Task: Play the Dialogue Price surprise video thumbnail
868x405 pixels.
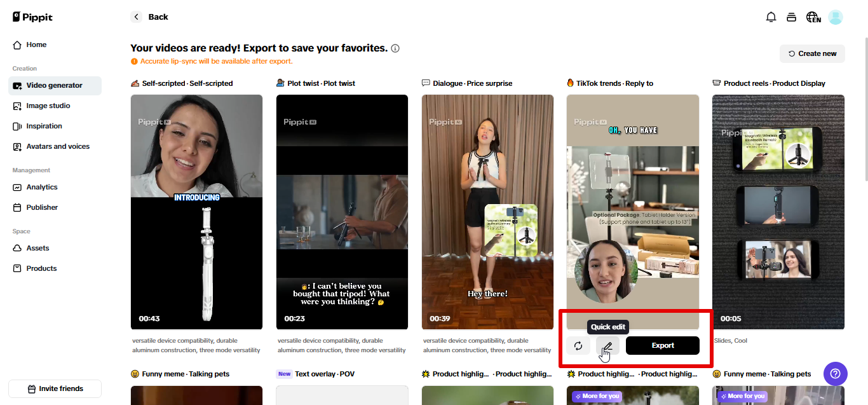Action: pos(487,212)
